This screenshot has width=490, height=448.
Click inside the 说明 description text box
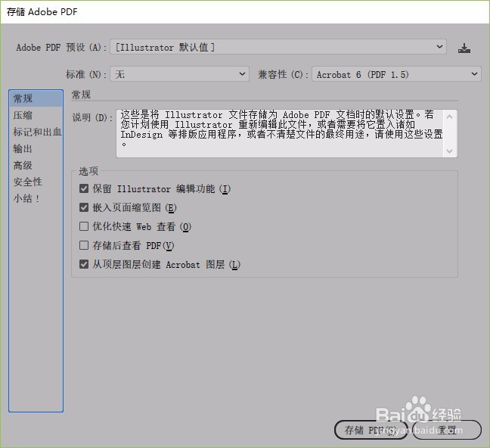280,133
